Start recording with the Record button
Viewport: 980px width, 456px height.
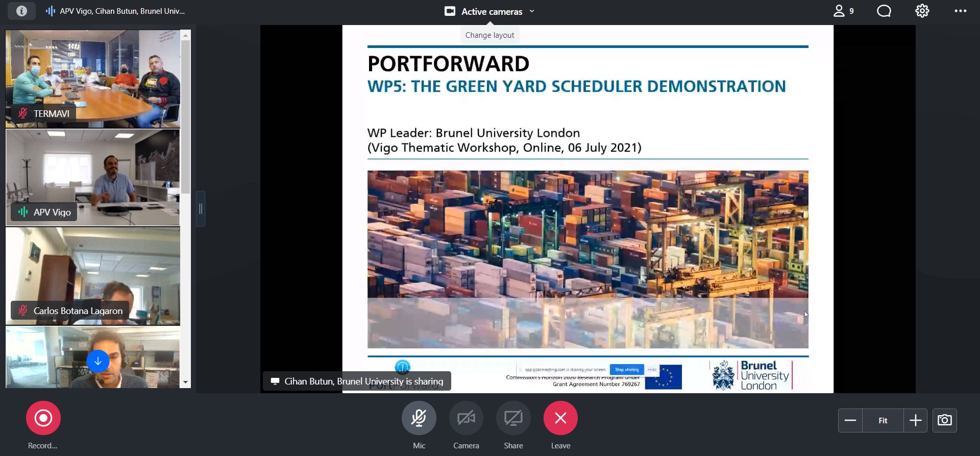[43, 418]
